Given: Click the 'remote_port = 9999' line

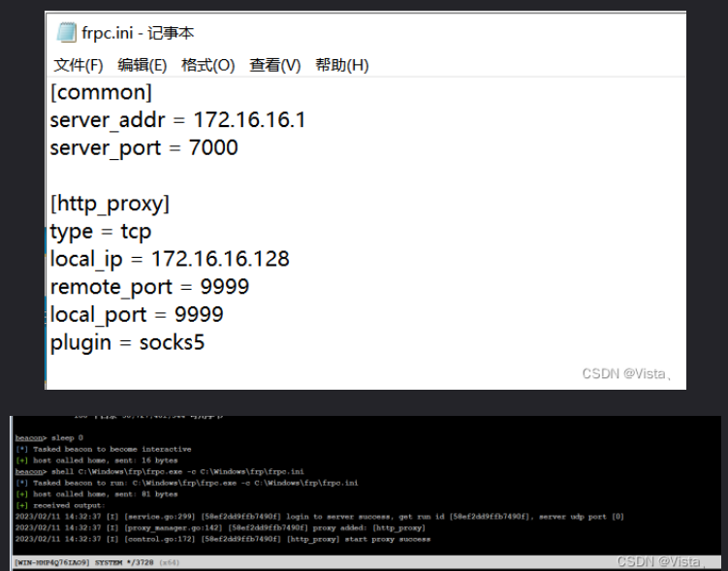Looking at the screenshot, I should tap(149, 287).
